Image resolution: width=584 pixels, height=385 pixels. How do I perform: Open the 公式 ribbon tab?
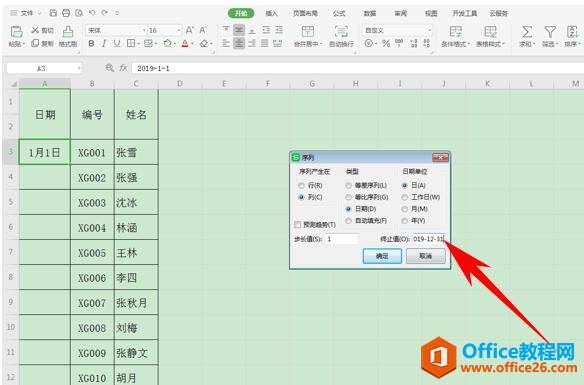coord(339,13)
